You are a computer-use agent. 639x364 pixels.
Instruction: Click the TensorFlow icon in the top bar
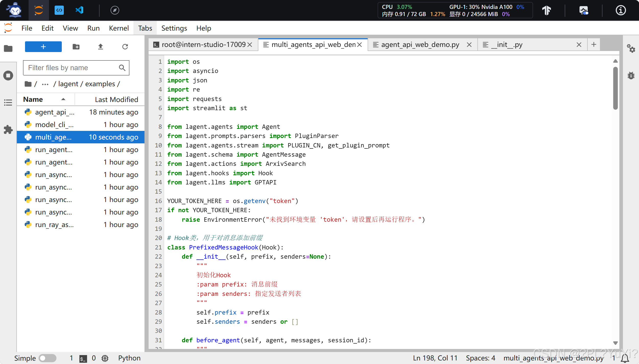(547, 10)
